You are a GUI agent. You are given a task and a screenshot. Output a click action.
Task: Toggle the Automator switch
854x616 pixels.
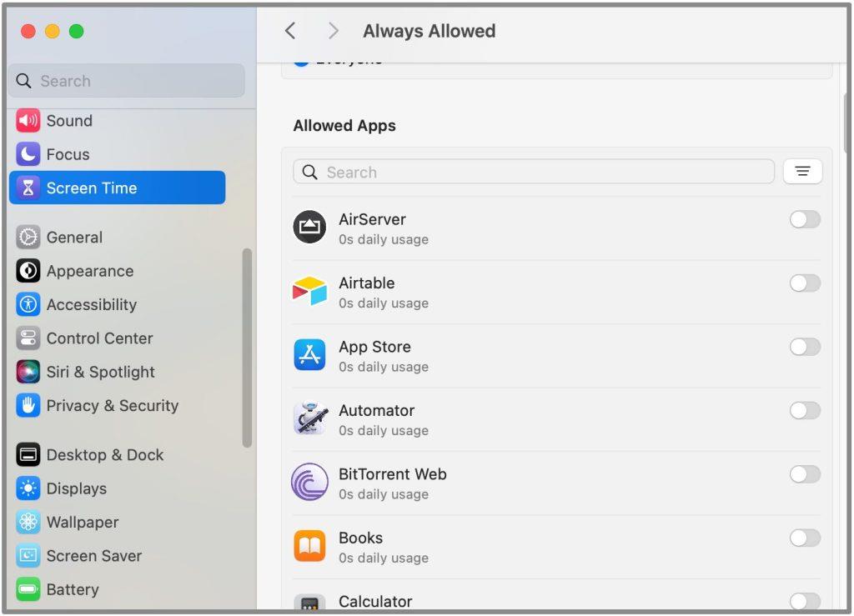805,411
